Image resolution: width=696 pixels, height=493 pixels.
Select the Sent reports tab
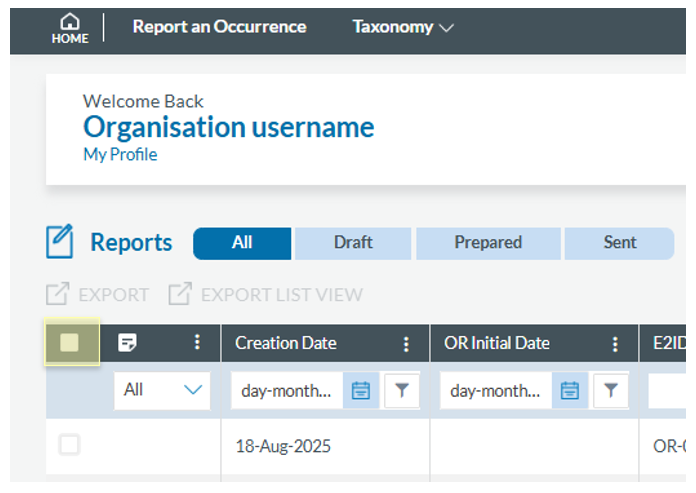point(619,243)
